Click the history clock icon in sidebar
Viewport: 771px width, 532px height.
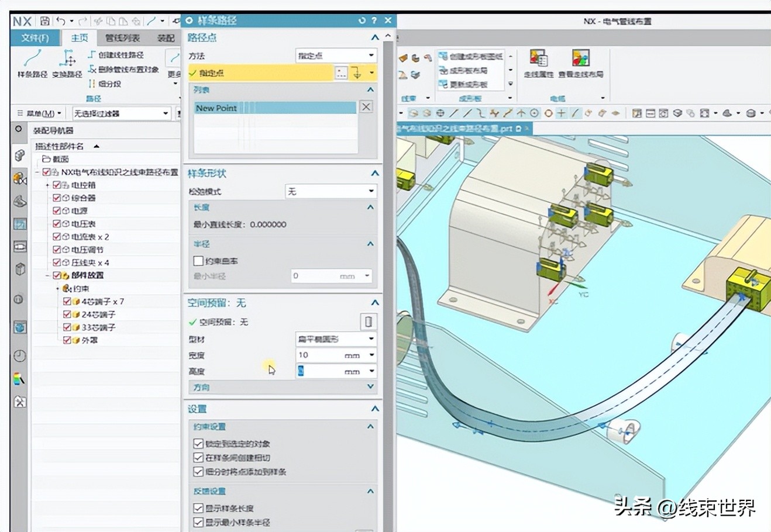coord(19,356)
